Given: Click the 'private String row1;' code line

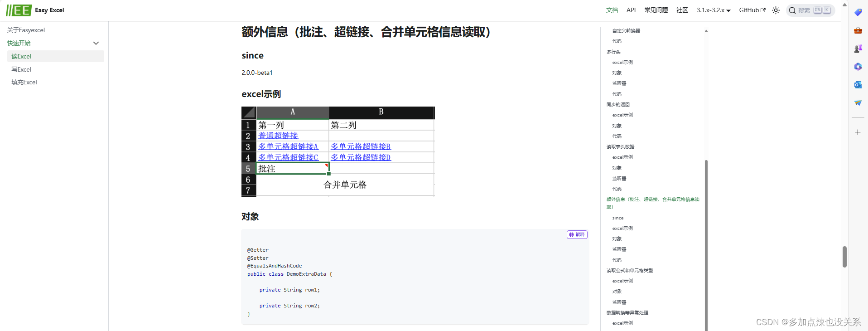Looking at the screenshot, I should tap(289, 290).
